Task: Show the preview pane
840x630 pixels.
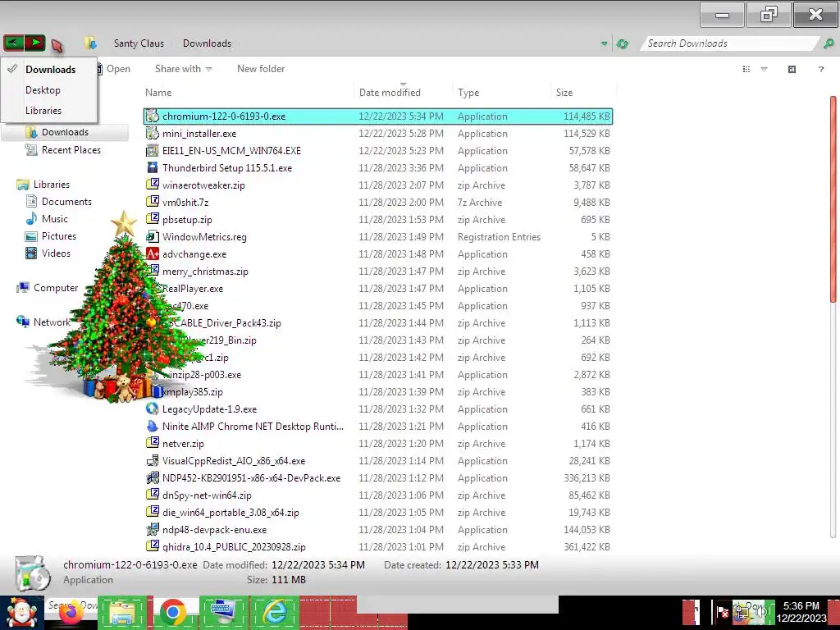Action: pos(792,69)
